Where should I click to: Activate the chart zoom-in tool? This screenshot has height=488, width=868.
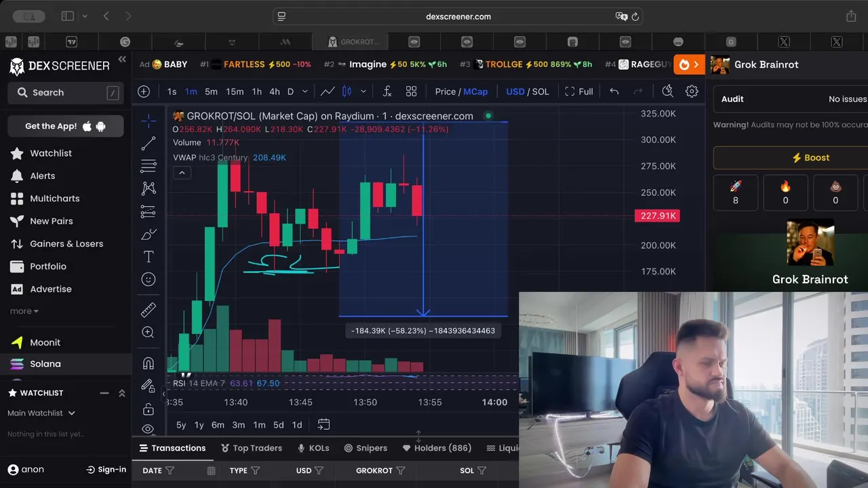(149, 332)
